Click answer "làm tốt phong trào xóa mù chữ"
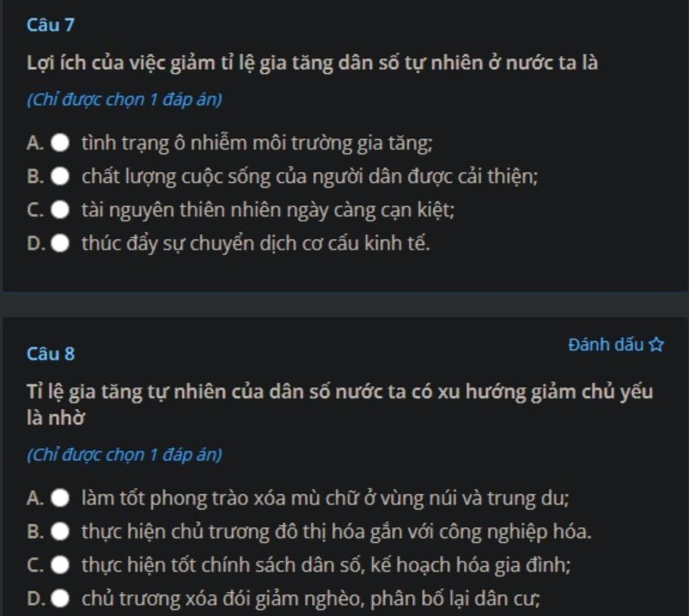The width and height of the screenshot is (689, 616). click(x=325, y=498)
